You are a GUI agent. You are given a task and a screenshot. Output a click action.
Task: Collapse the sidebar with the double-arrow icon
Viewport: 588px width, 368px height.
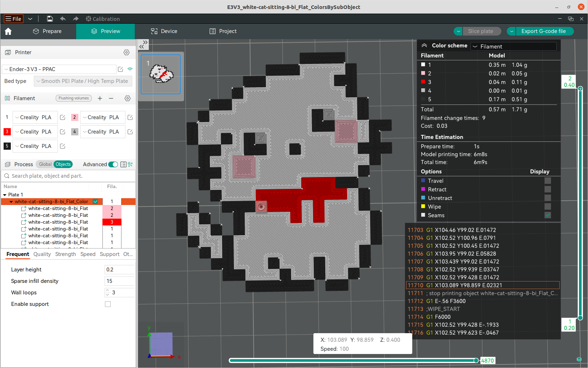(143, 45)
